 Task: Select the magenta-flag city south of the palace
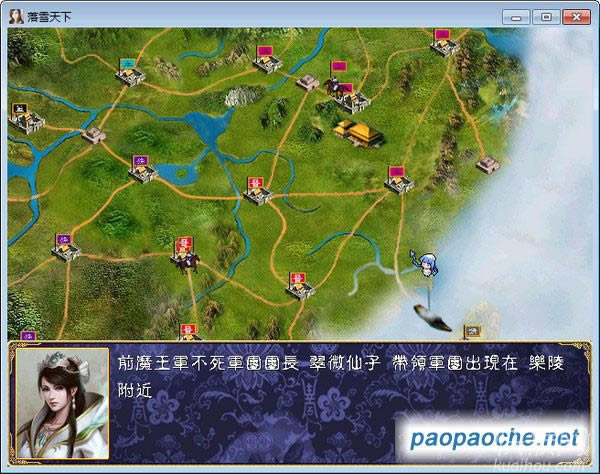396,182
